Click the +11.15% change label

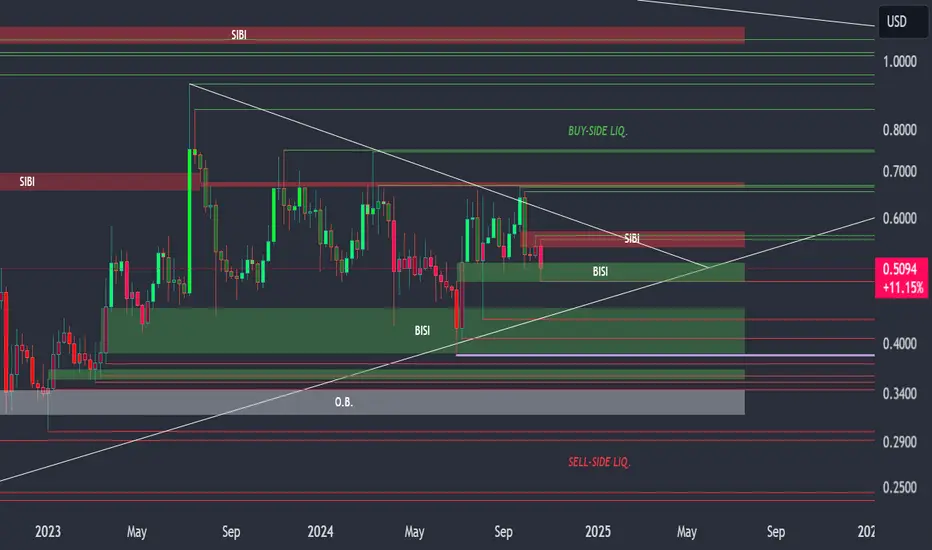(x=903, y=288)
